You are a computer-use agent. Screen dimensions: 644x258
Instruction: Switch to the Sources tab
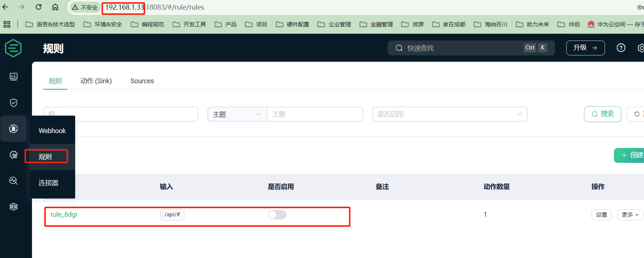coord(142,81)
